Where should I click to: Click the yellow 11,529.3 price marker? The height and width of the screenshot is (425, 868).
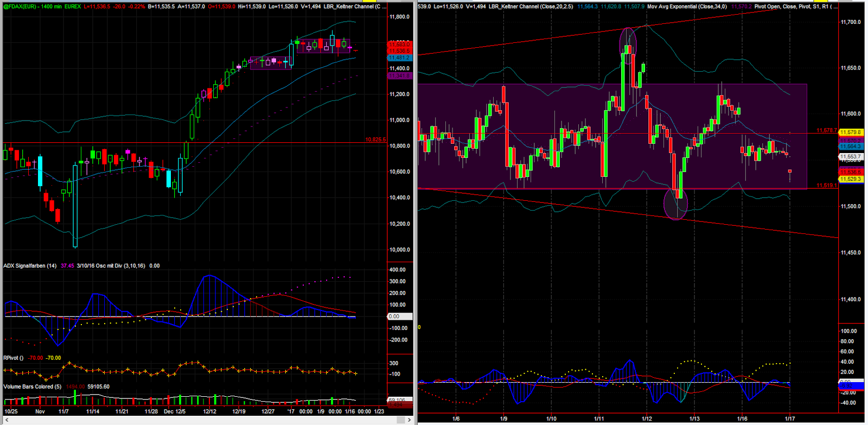(851, 179)
